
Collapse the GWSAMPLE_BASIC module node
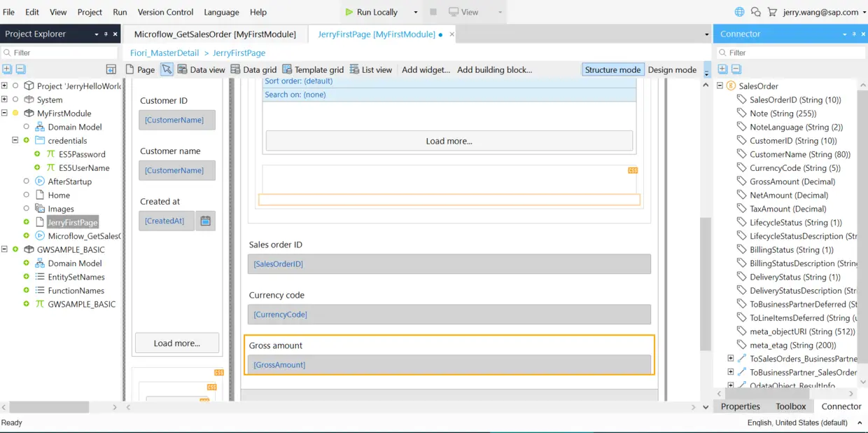click(x=4, y=249)
